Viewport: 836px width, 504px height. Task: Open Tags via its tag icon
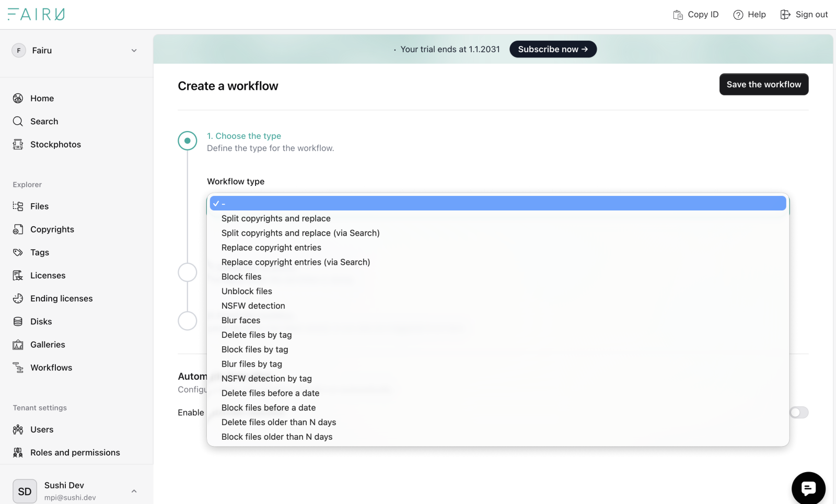click(18, 252)
